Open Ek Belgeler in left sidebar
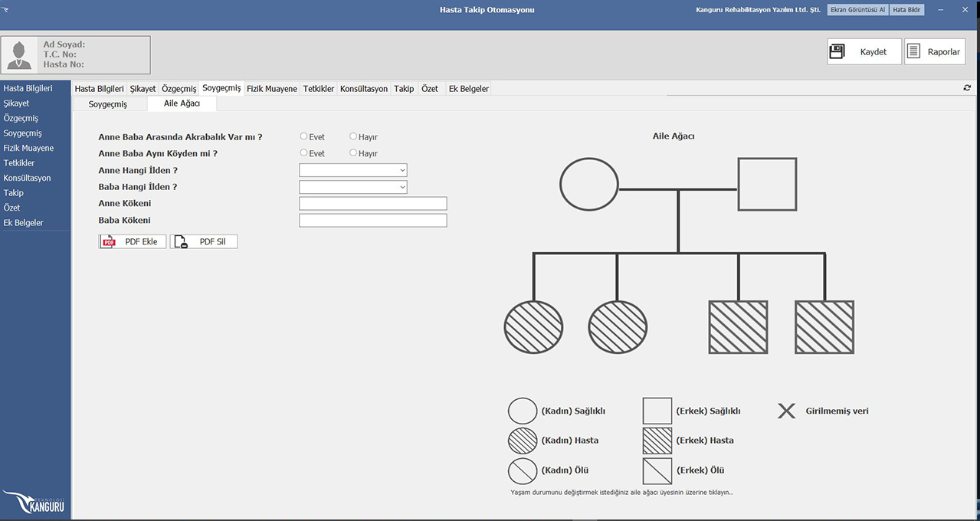The image size is (980, 521). [x=23, y=222]
